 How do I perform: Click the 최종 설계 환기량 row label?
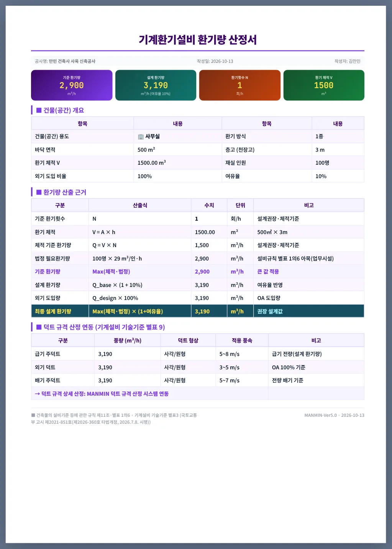click(53, 311)
